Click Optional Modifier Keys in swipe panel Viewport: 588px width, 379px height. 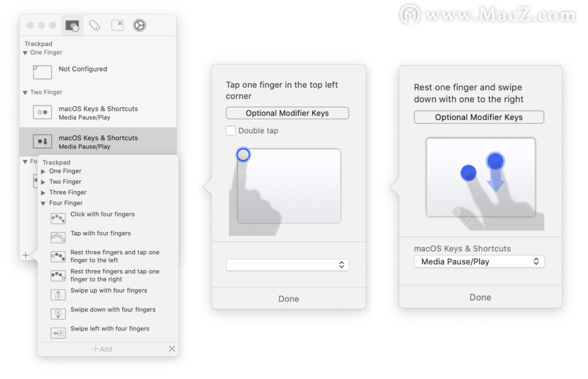(x=479, y=117)
